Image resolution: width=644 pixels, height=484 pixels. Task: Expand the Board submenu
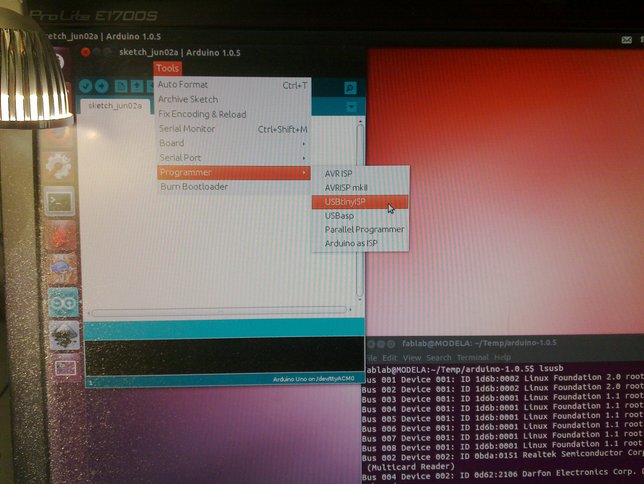(232, 143)
